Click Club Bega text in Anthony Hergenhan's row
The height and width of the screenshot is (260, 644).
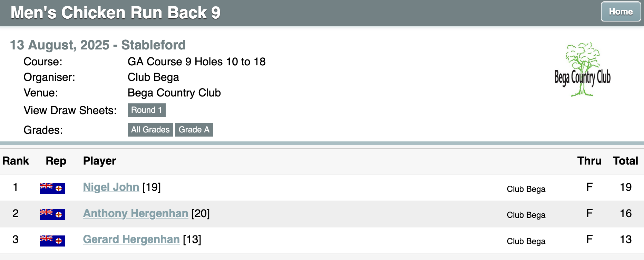526,215
